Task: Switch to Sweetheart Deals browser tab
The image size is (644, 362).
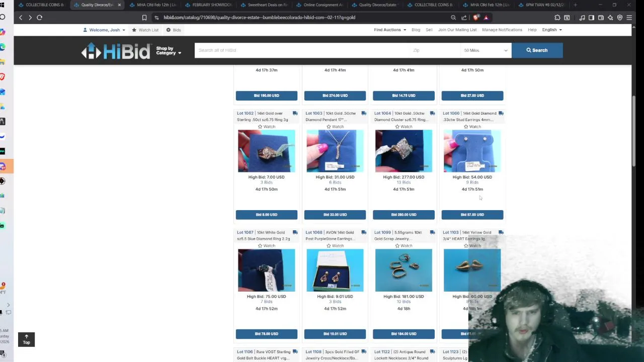Action: coord(264,5)
